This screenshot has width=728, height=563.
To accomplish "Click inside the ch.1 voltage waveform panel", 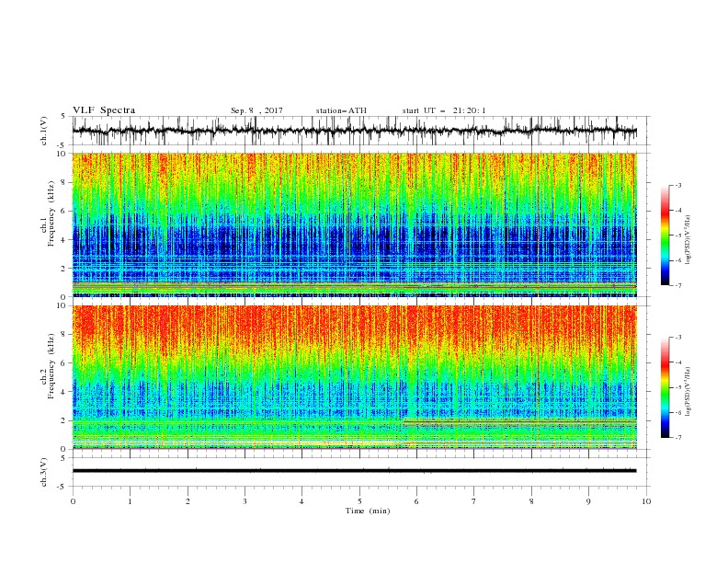I will (x=360, y=131).
